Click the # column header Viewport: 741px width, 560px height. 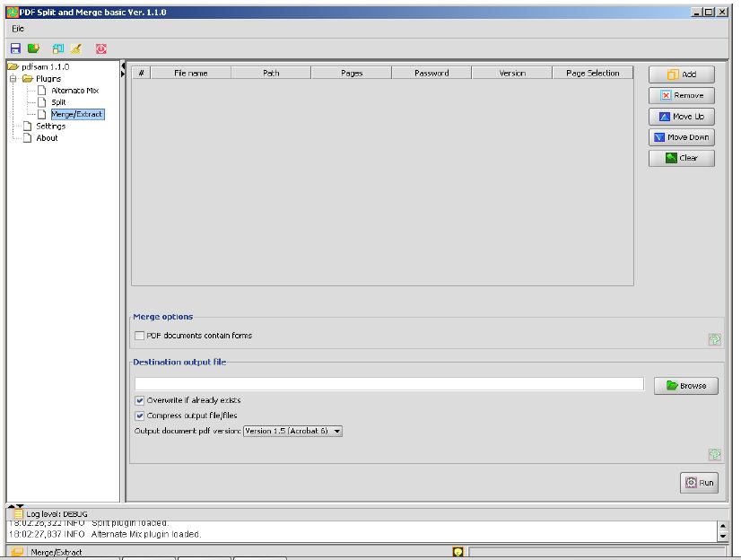(x=142, y=73)
